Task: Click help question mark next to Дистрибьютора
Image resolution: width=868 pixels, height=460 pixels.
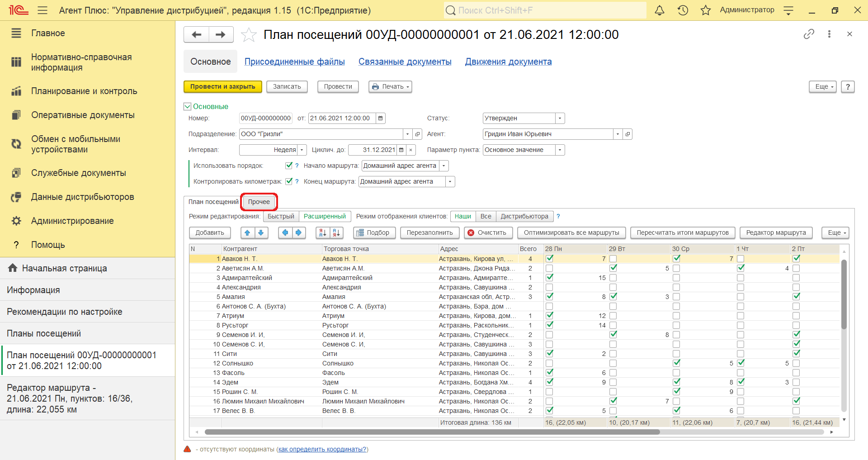Action: click(558, 216)
